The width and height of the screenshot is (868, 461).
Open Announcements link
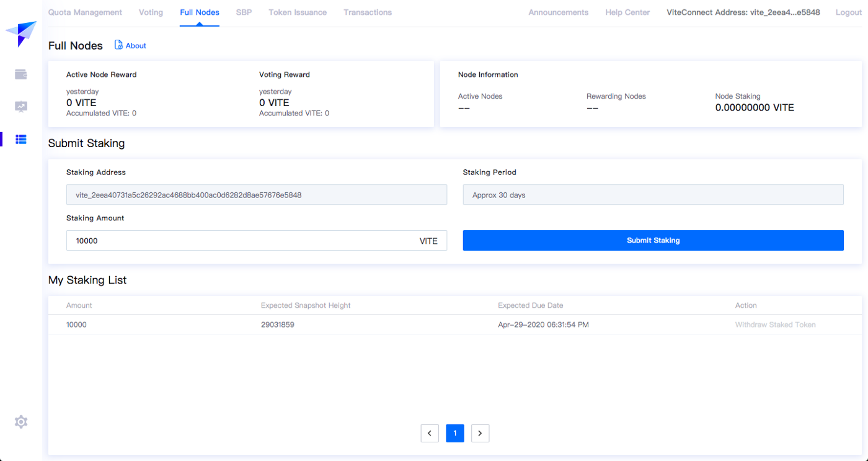pyautogui.click(x=559, y=12)
